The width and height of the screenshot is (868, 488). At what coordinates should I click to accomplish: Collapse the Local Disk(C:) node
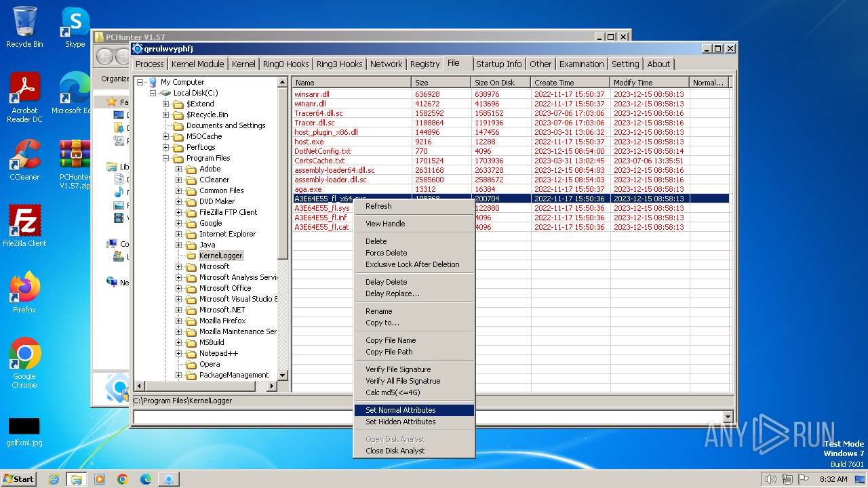point(153,93)
